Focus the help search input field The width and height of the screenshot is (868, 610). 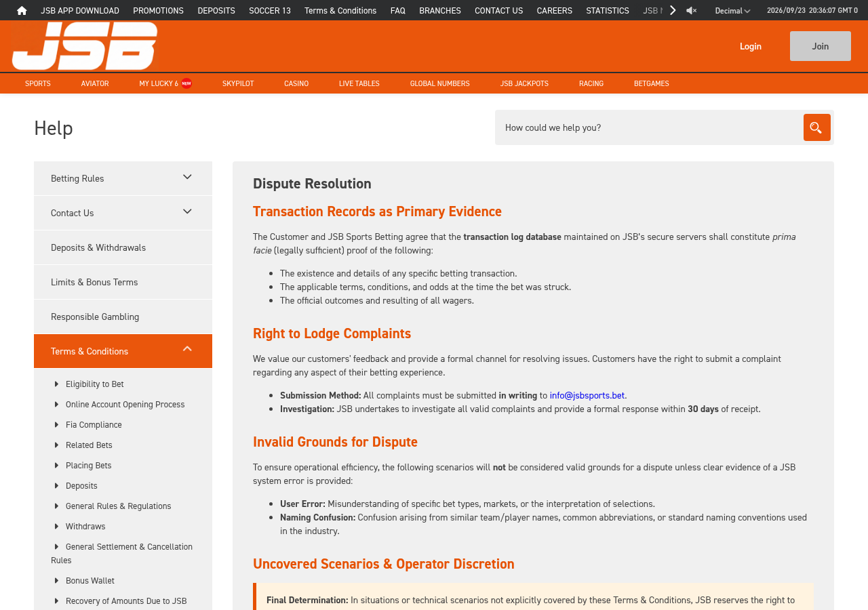pyautogui.click(x=649, y=127)
